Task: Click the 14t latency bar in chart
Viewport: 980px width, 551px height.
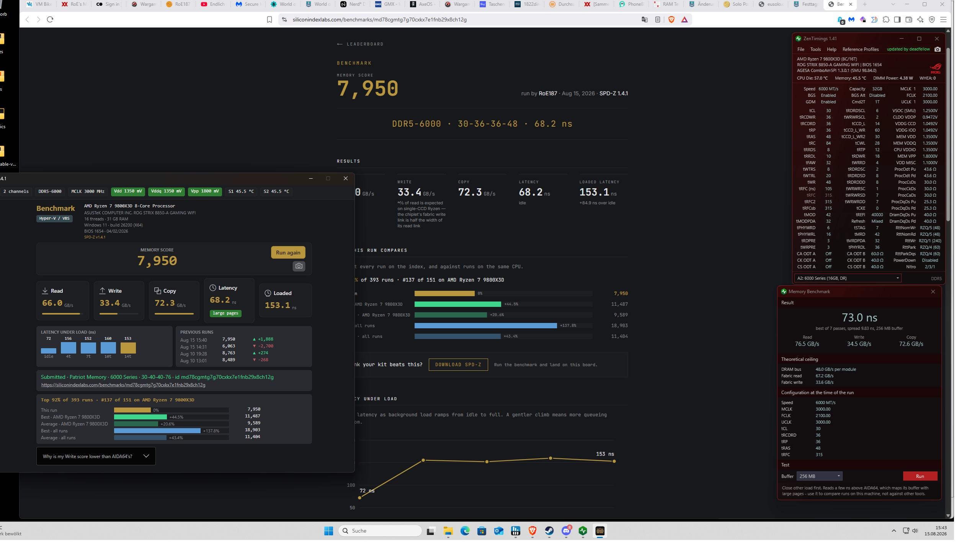Action: 128,348
